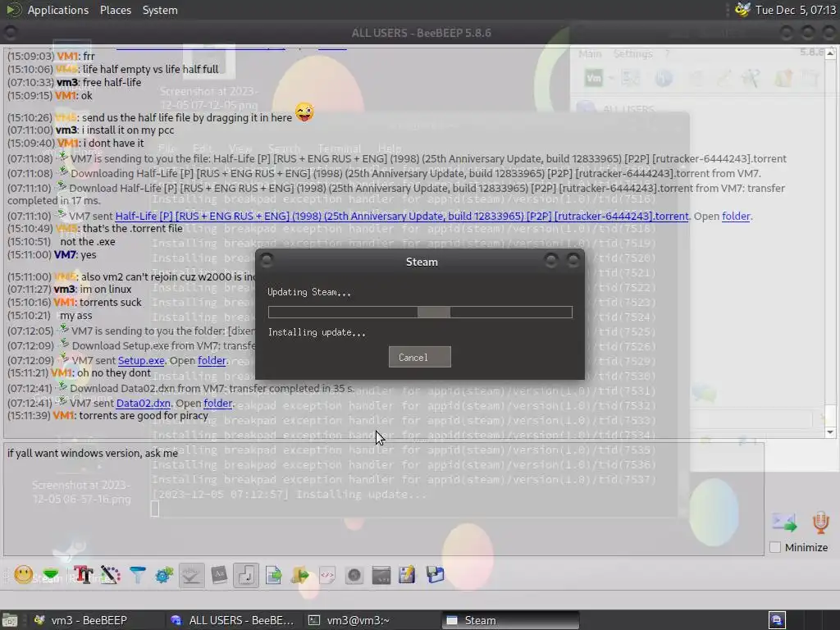The image size is (840, 630).
Task: Click the "i dont have it" message
Action: 113,143
